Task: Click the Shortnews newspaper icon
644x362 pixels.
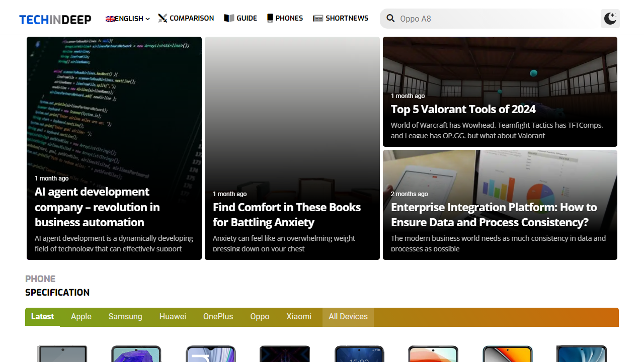Action: click(x=318, y=19)
